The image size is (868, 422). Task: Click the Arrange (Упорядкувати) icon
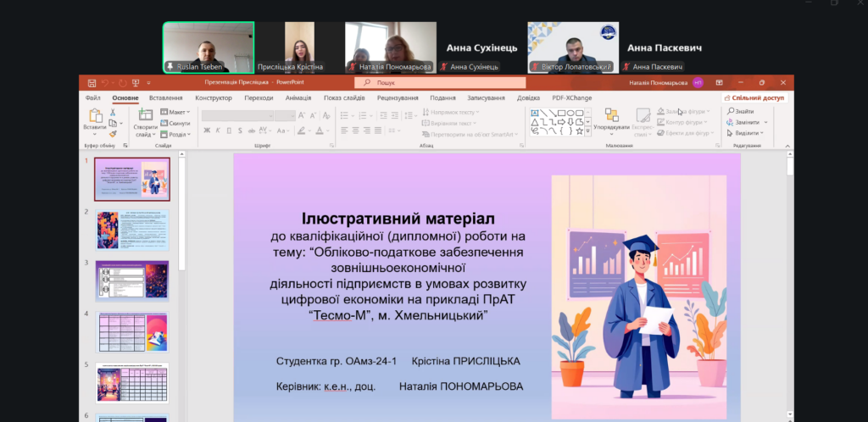(x=610, y=116)
